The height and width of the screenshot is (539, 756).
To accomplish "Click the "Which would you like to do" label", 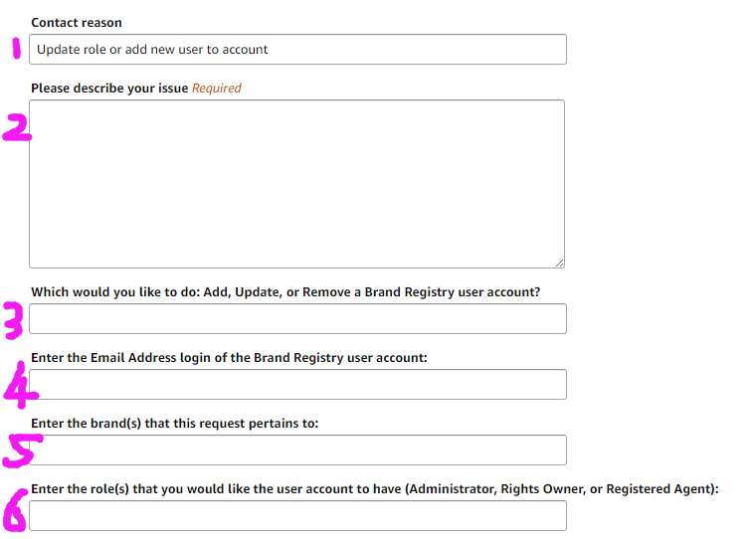I will click(x=285, y=292).
